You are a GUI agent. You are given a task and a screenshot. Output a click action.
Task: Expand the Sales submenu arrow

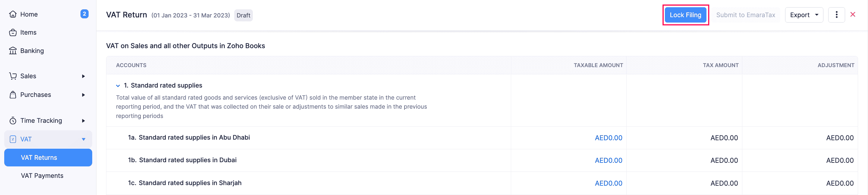point(83,76)
